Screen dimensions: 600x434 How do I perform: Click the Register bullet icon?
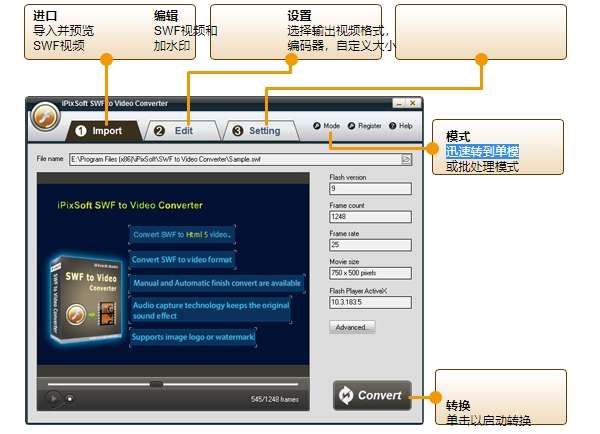[x=351, y=126]
